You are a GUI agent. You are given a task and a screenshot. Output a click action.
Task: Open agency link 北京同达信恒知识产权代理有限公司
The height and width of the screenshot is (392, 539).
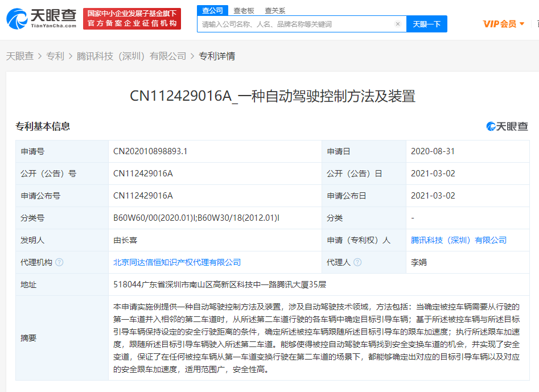(x=177, y=262)
